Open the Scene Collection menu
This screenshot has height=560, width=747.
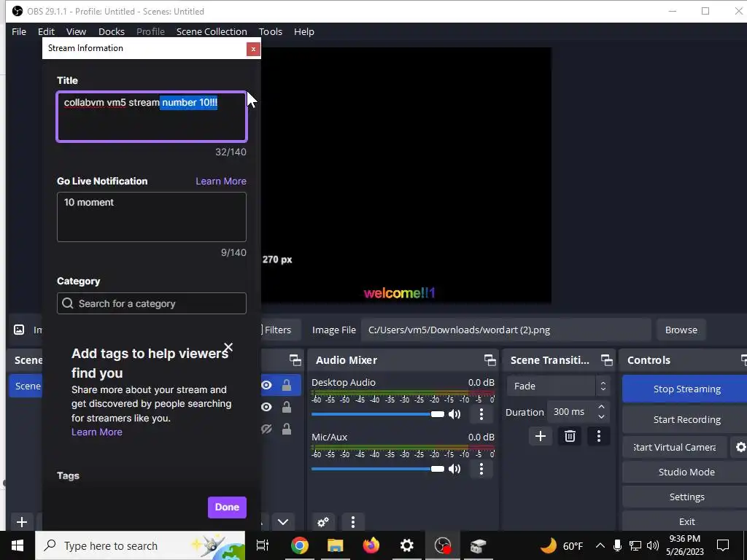coord(212,31)
